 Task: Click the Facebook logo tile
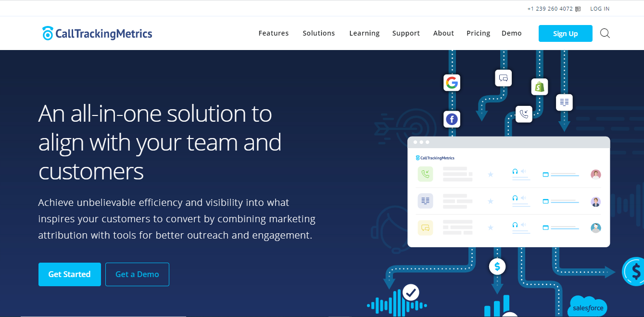pyautogui.click(x=452, y=119)
